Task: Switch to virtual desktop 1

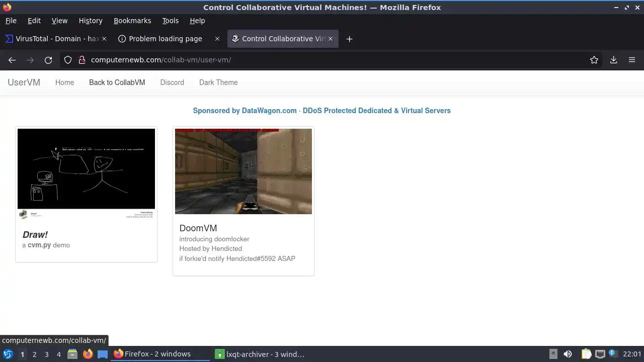Action: (22, 354)
